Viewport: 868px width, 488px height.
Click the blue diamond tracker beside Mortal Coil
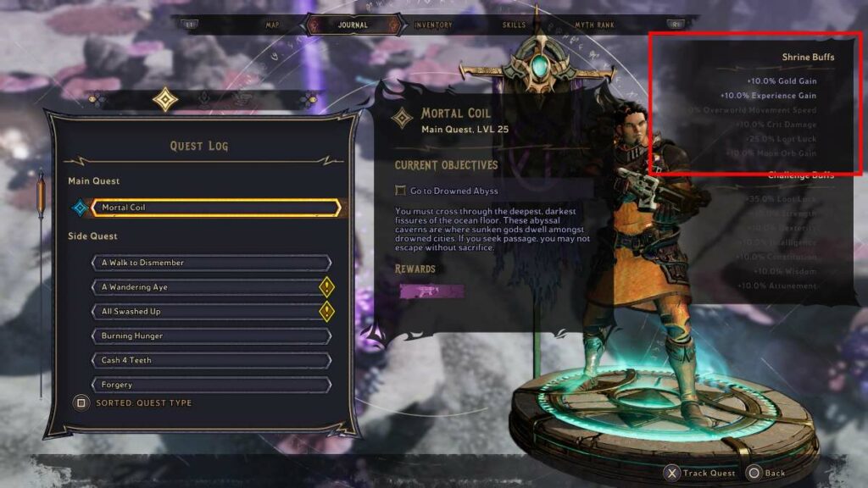tap(81, 208)
